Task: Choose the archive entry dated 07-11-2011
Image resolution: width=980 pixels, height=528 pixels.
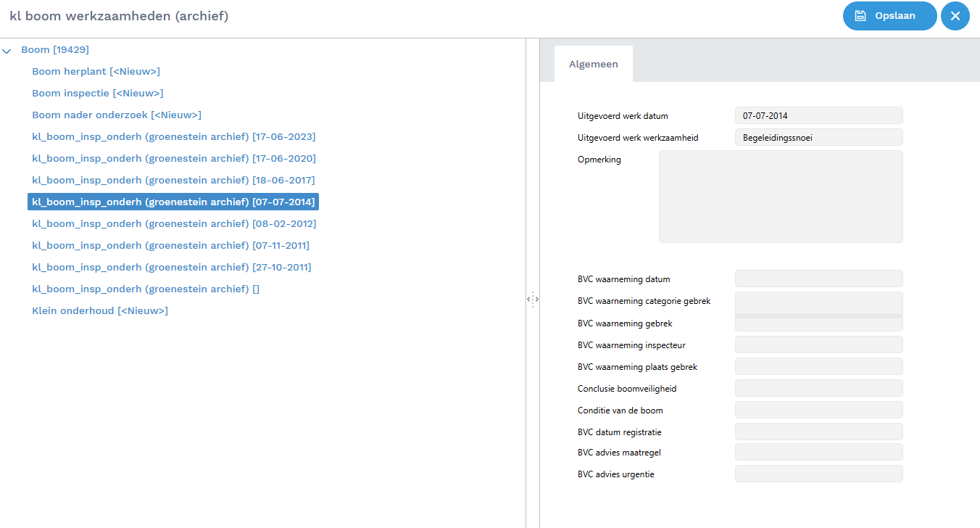Action: pyautogui.click(x=170, y=245)
